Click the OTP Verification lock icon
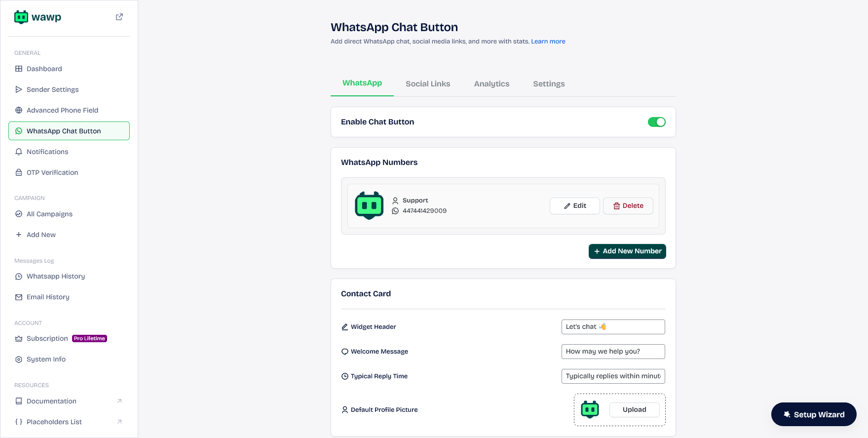 [19, 172]
